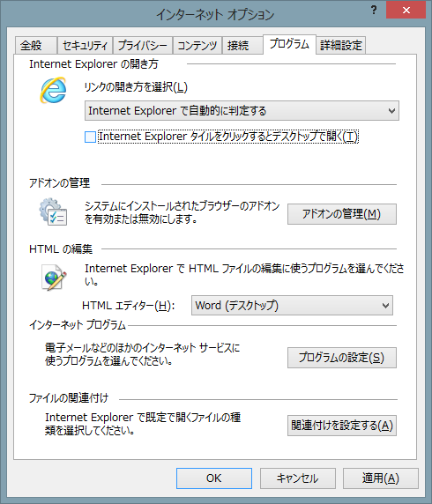Switch to the セキュリティ tab
Screen dimensions: 432x504
pyautogui.click(x=85, y=45)
